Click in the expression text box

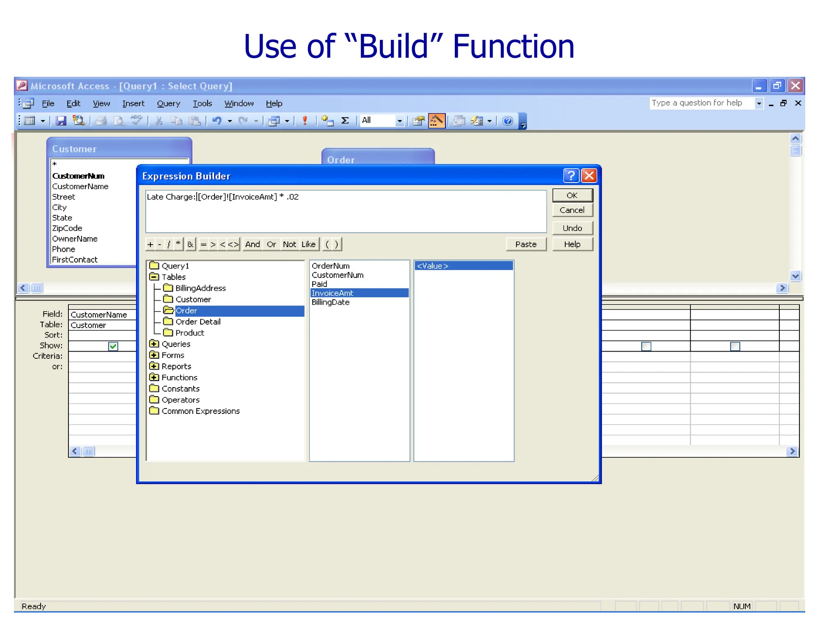(346, 211)
